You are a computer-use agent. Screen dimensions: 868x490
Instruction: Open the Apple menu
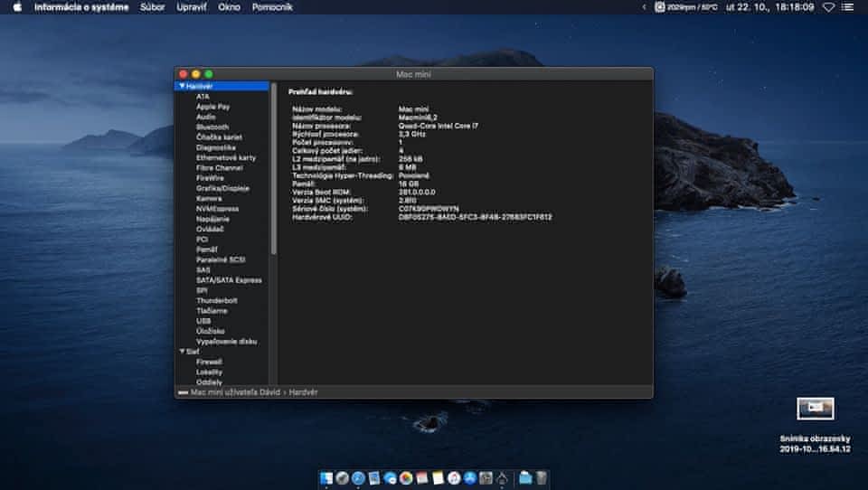(x=17, y=7)
